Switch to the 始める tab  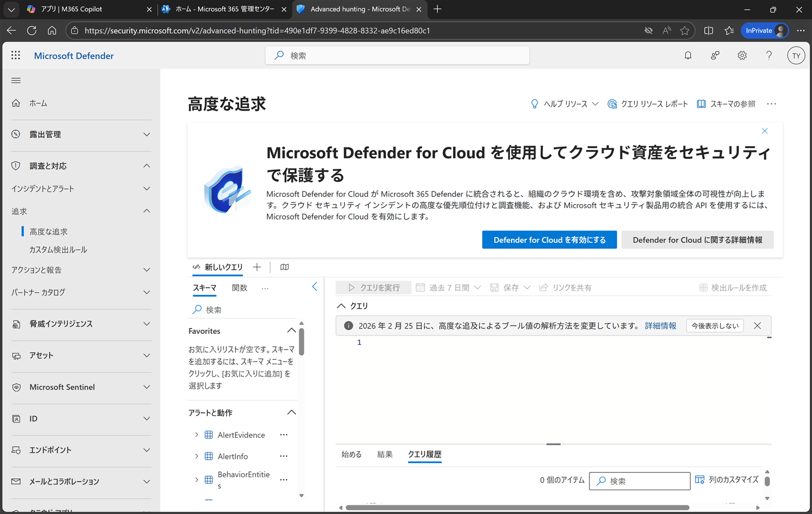coord(351,454)
